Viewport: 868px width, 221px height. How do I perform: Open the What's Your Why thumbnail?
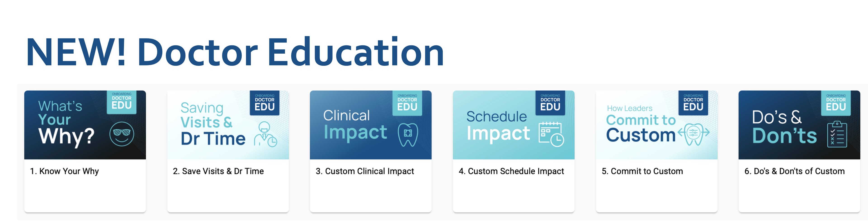click(x=85, y=125)
